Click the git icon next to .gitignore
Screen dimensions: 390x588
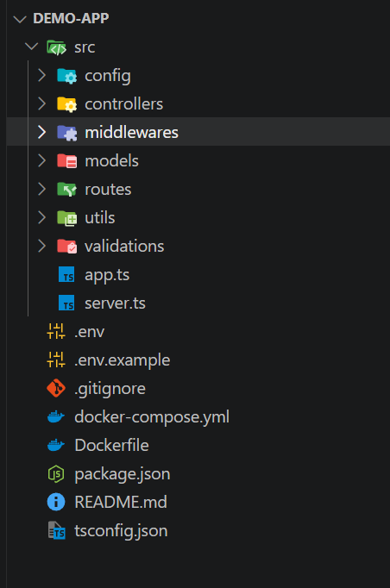point(56,389)
